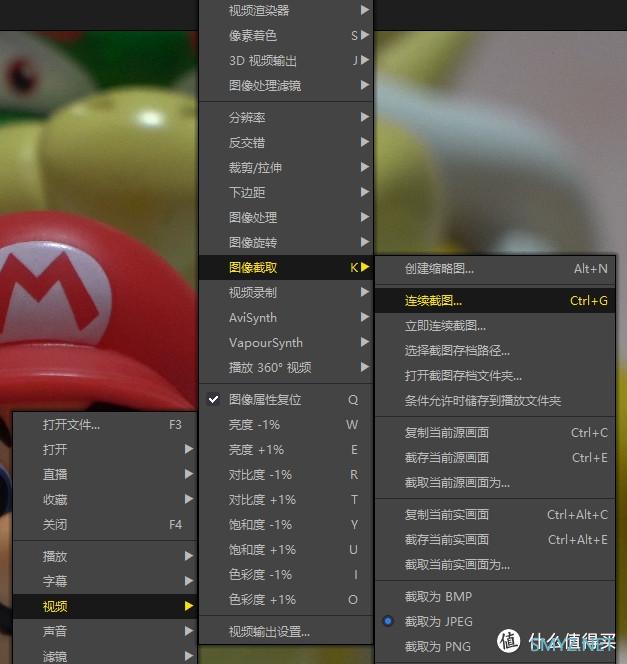The width and height of the screenshot is (627, 664).
Task: Click 打开文件... in the main menu
Action: click(x=71, y=424)
